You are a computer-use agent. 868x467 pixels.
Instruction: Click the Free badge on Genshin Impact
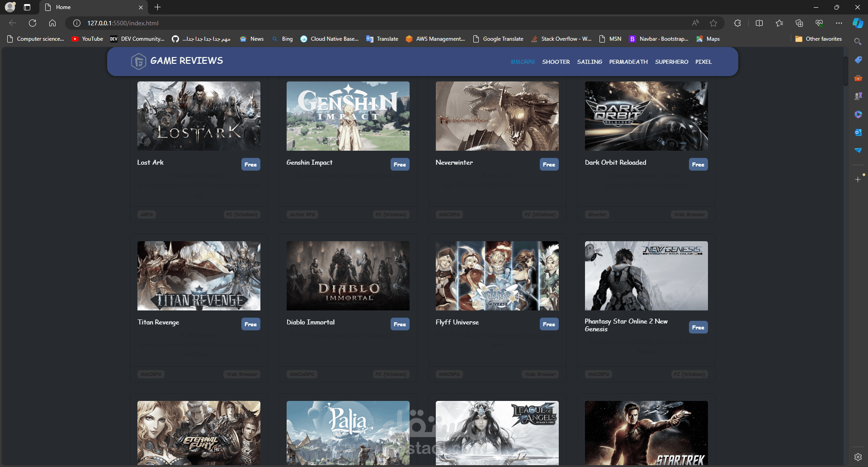400,165
